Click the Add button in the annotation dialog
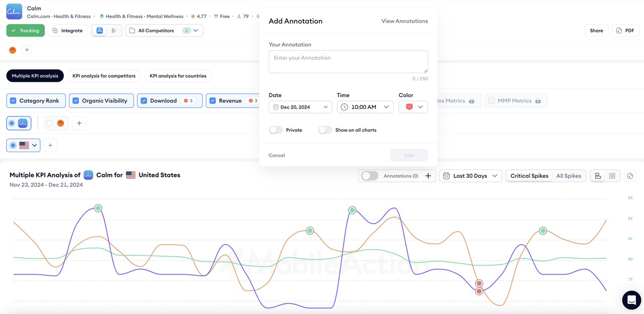Image resolution: width=644 pixels, height=314 pixels. (409, 155)
